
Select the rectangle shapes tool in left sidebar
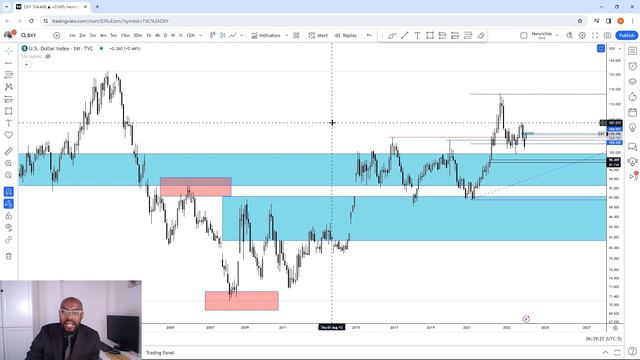click(x=9, y=111)
